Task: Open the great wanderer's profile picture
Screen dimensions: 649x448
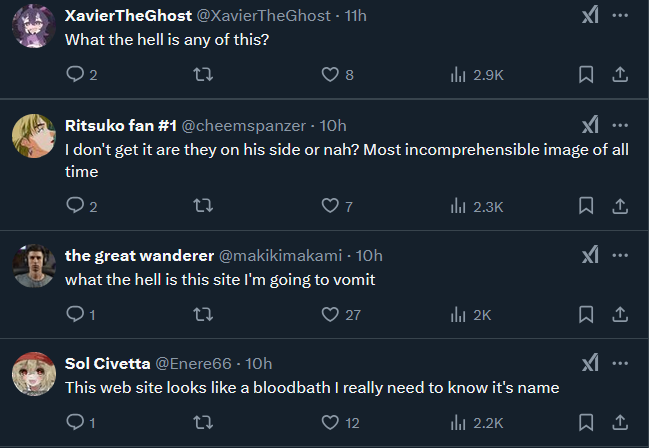Action: tap(34, 266)
